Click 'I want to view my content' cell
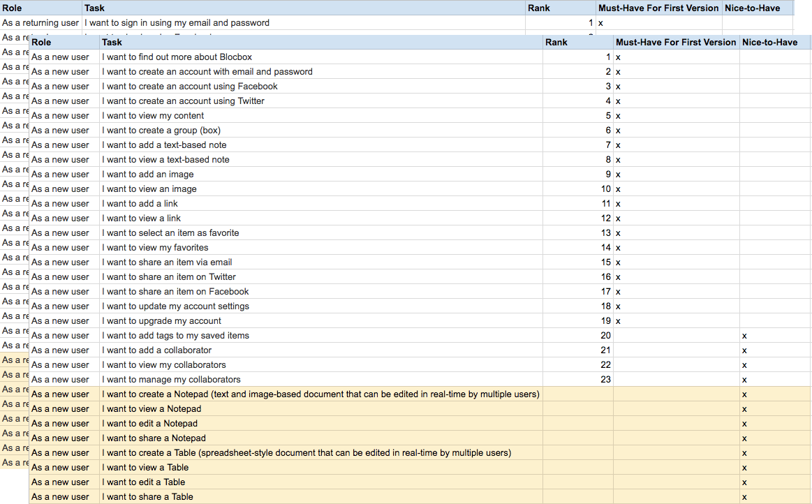812x504 pixels. pos(321,115)
